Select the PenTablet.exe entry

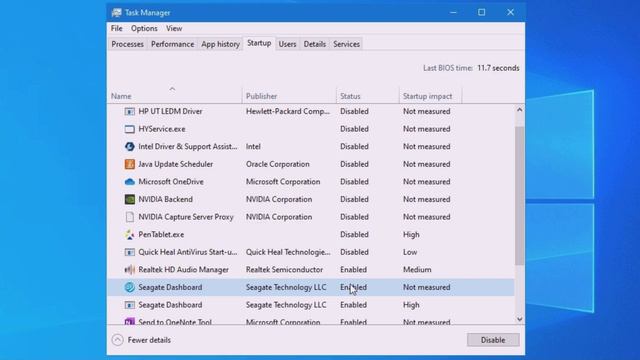tap(311, 235)
